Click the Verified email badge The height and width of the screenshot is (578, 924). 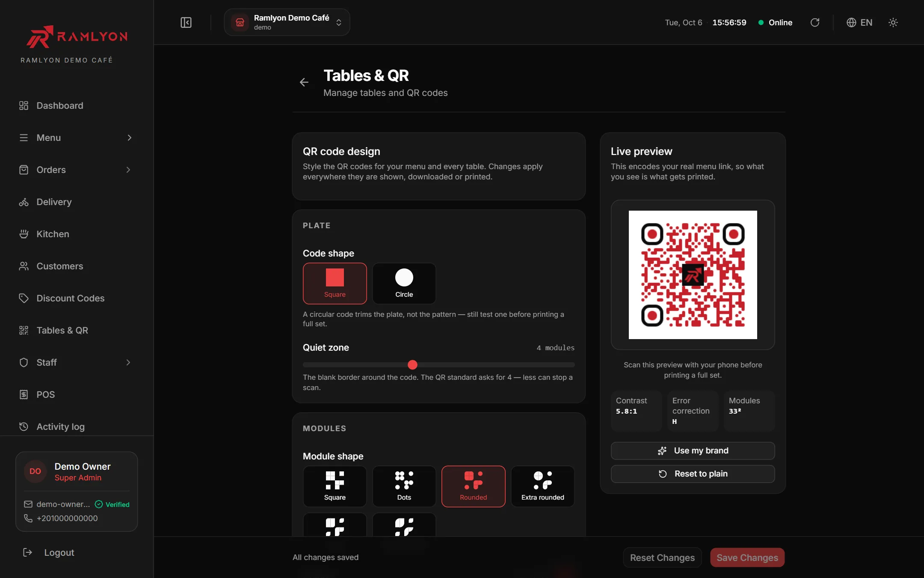112,504
